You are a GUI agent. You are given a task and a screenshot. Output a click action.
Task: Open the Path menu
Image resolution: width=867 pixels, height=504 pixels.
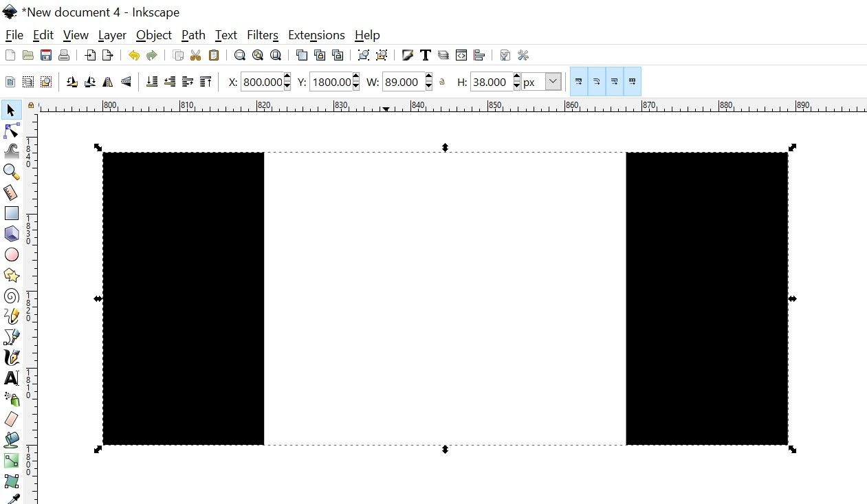(x=193, y=35)
